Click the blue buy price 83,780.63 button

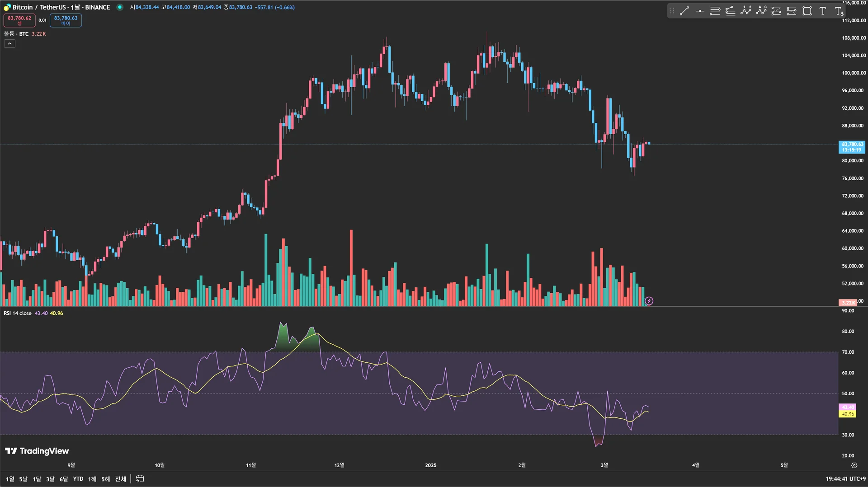[x=66, y=20]
